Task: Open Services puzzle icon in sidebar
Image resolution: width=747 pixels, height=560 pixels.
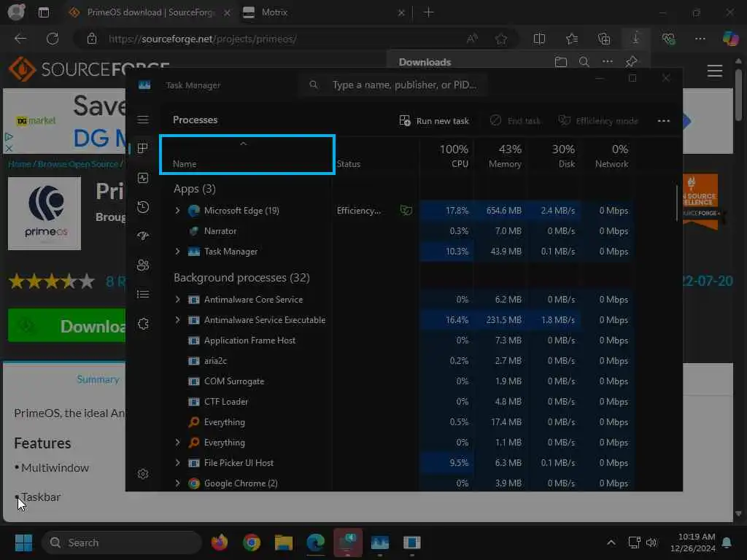Action: pos(143,324)
